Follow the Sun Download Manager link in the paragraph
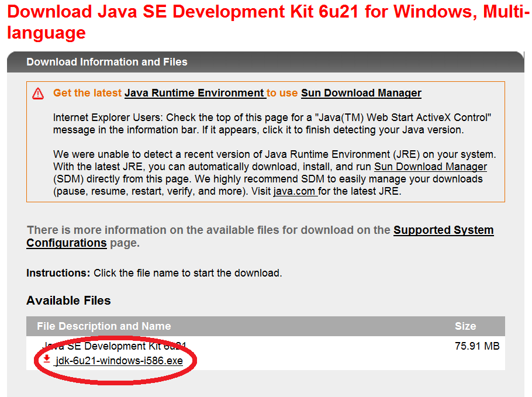Viewport: 532px width, 397px height. click(x=430, y=167)
